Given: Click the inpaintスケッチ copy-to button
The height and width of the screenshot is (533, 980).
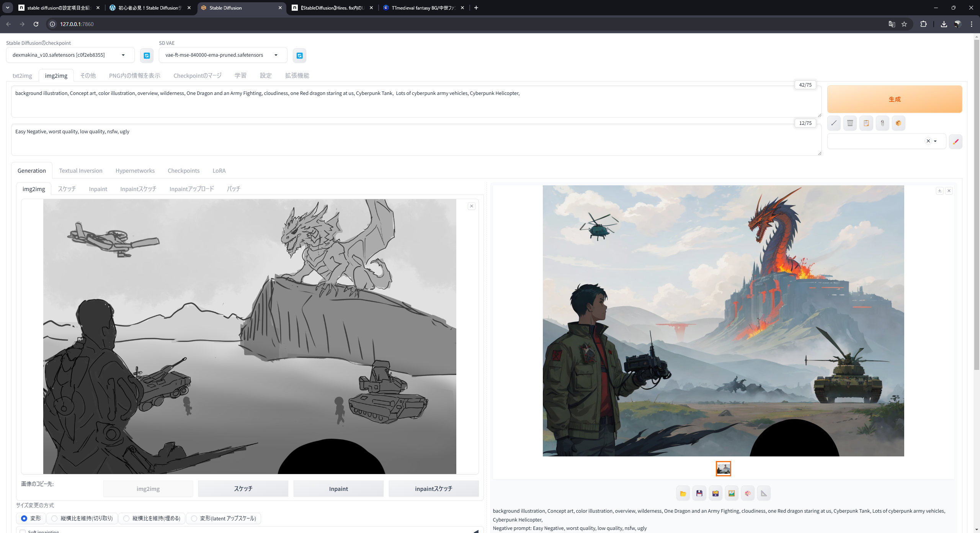Looking at the screenshot, I should point(433,489).
